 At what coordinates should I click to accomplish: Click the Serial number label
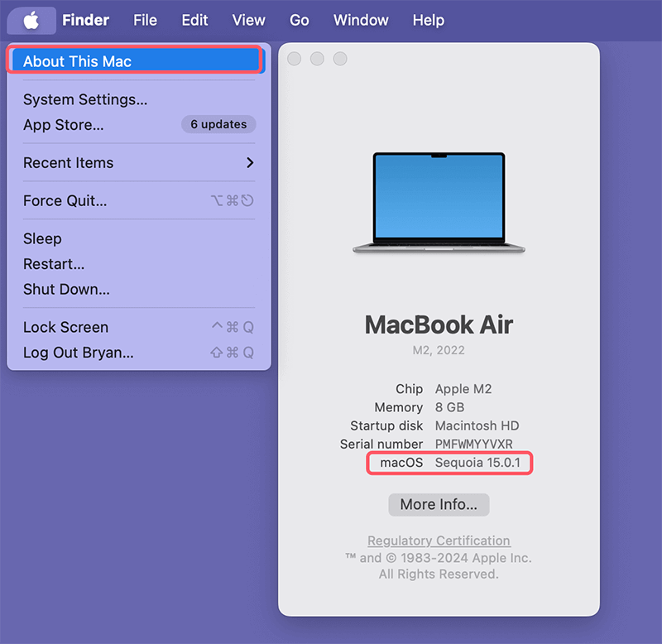click(381, 445)
